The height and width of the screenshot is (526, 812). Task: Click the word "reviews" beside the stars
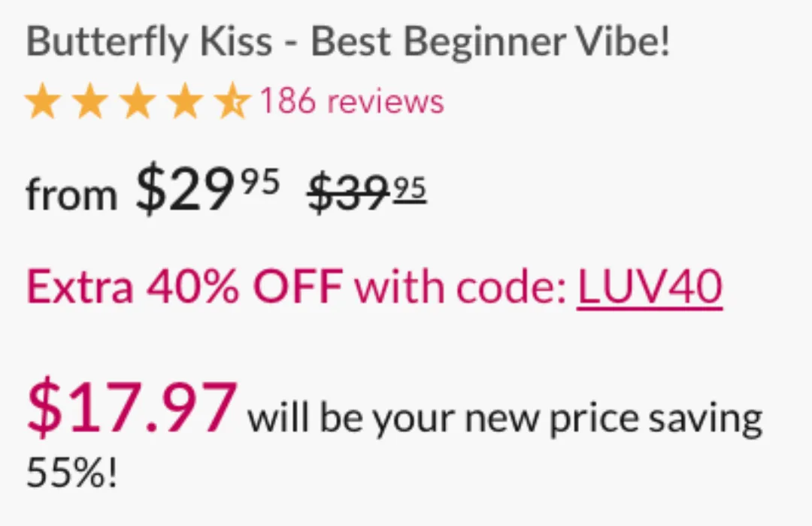[385, 101]
